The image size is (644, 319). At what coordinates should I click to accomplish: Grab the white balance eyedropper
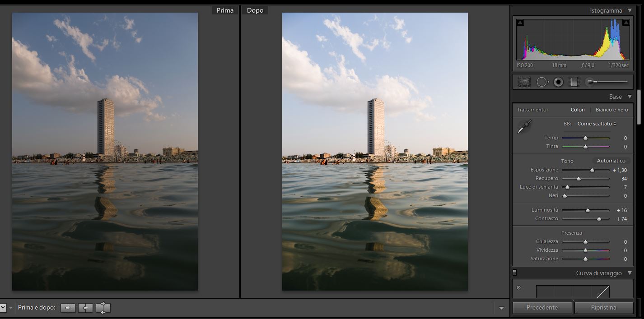pos(524,127)
